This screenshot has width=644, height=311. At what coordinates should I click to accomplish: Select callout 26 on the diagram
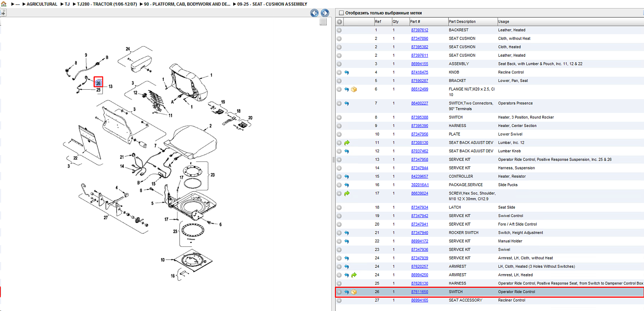point(98,82)
